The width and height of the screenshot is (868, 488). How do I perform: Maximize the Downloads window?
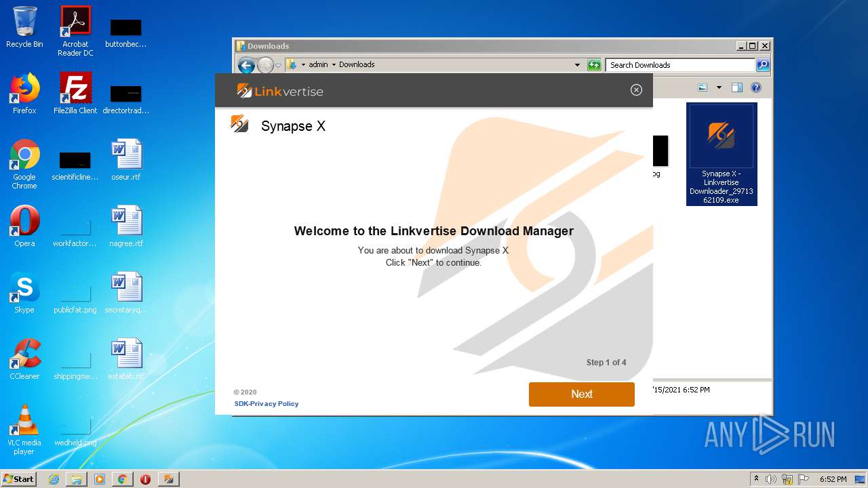coord(752,46)
